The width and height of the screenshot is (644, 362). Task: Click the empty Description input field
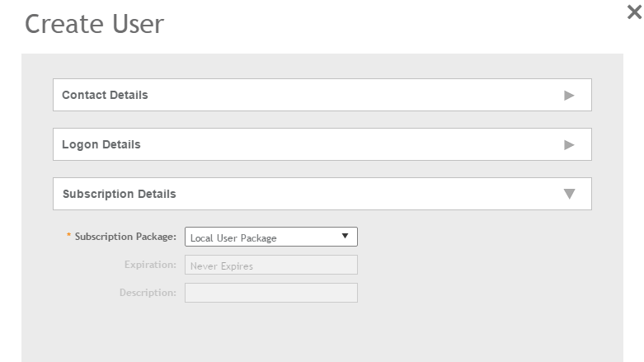tap(270, 293)
